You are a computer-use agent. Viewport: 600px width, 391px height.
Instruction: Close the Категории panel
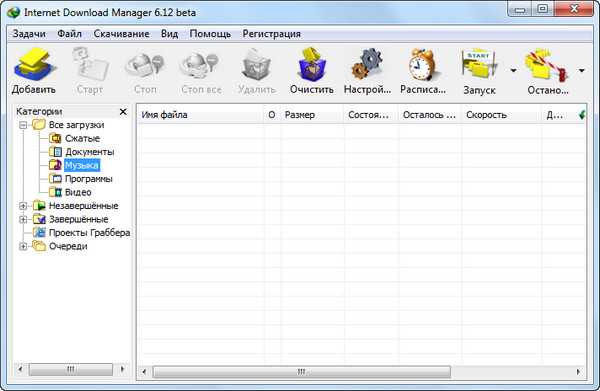pos(123,111)
